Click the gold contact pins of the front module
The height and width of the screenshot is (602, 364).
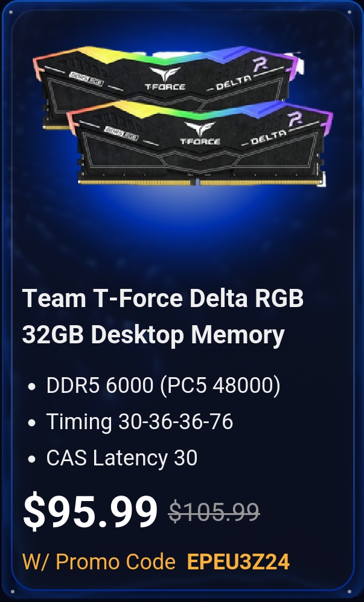[x=199, y=183]
